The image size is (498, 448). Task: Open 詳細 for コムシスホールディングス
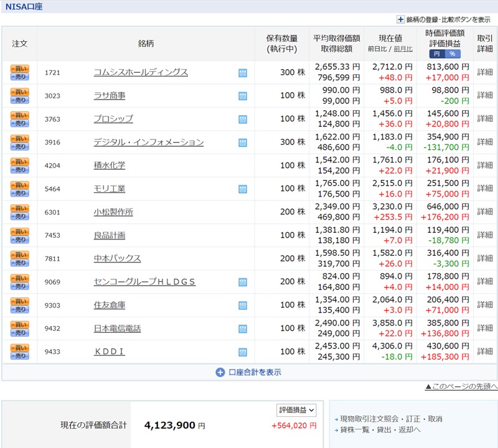(485, 72)
